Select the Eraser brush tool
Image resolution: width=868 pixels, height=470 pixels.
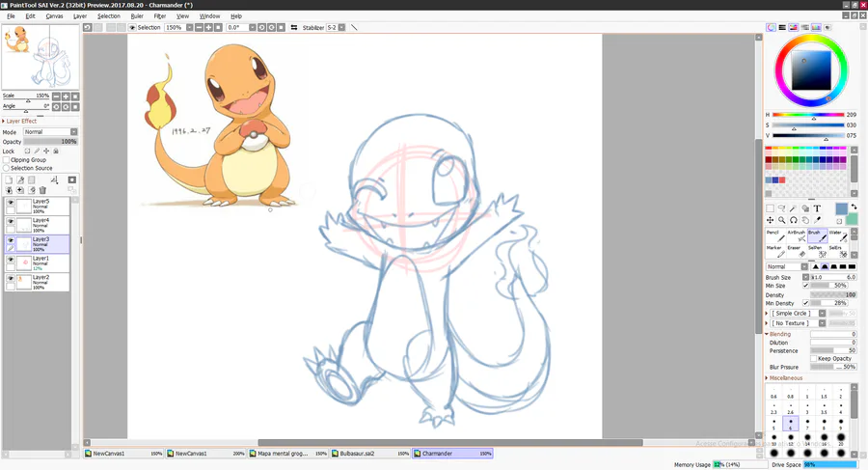pos(796,251)
